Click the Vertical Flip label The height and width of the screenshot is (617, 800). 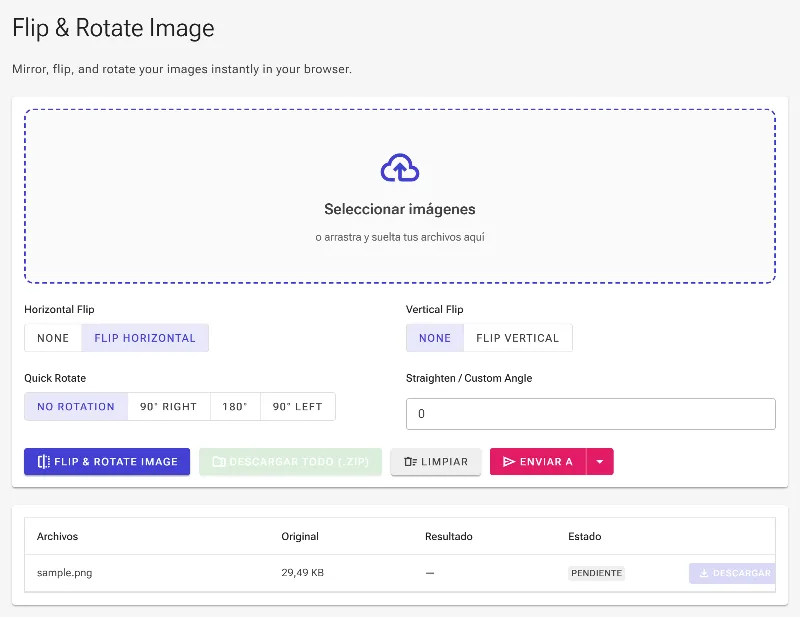click(x=435, y=309)
